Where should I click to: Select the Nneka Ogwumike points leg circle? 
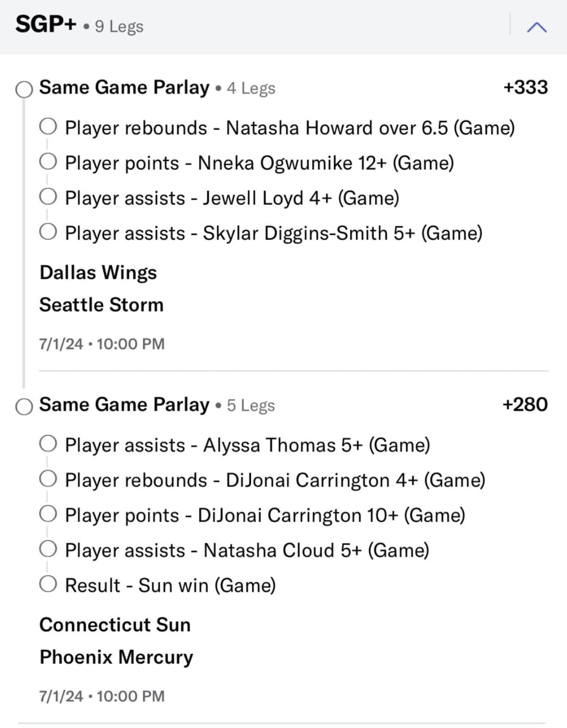(x=48, y=162)
